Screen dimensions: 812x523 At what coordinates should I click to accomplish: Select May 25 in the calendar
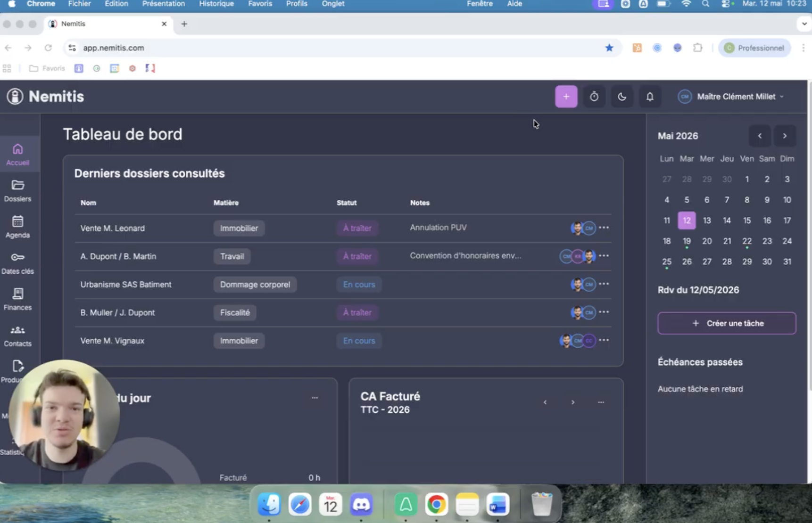click(x=666, y=261)
